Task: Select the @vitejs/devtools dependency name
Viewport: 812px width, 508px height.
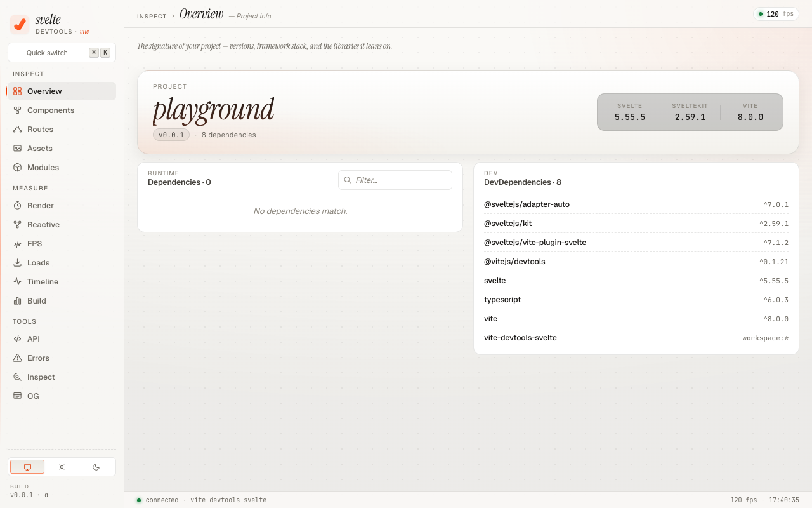Action: coord(514,262)
